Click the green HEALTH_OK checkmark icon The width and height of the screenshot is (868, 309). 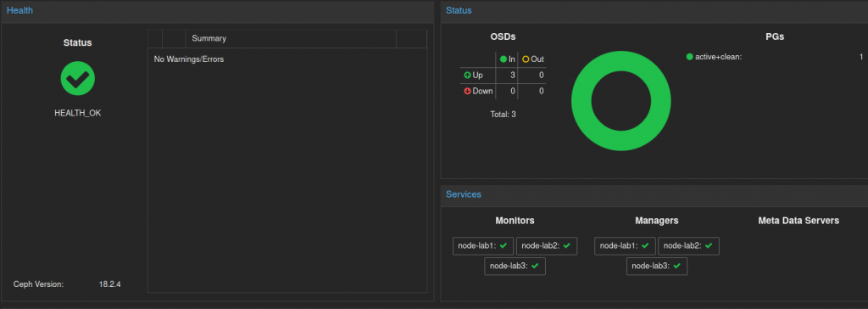click(77, 78)
